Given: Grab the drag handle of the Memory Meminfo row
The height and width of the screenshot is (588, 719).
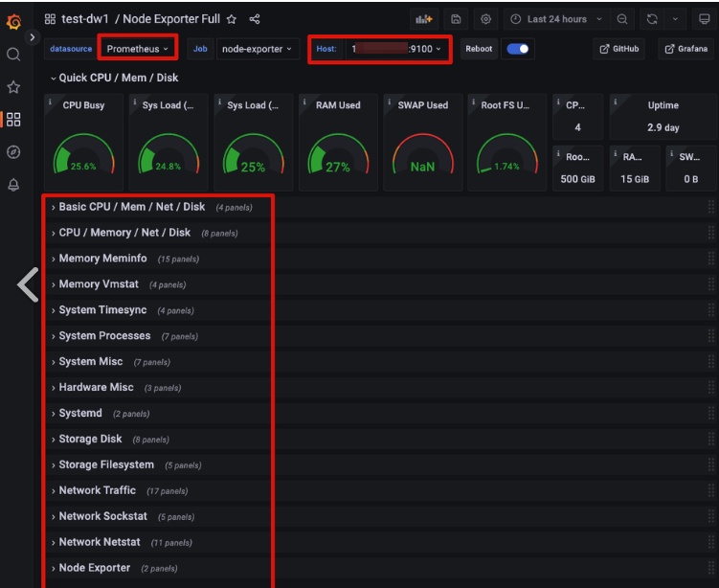Looking at the screenshot, I should (x=711, y=259).
